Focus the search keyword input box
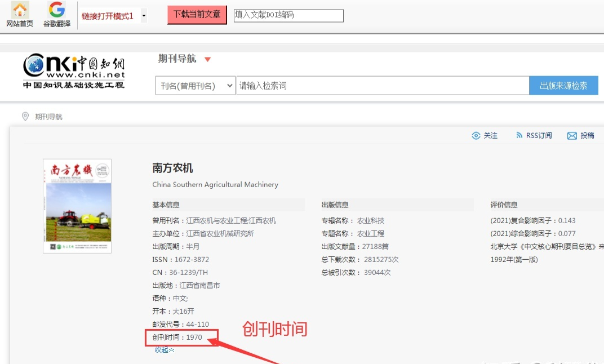The width and height of the screenshot is (604, 364). pyautogui.click(x=383, y=86)
